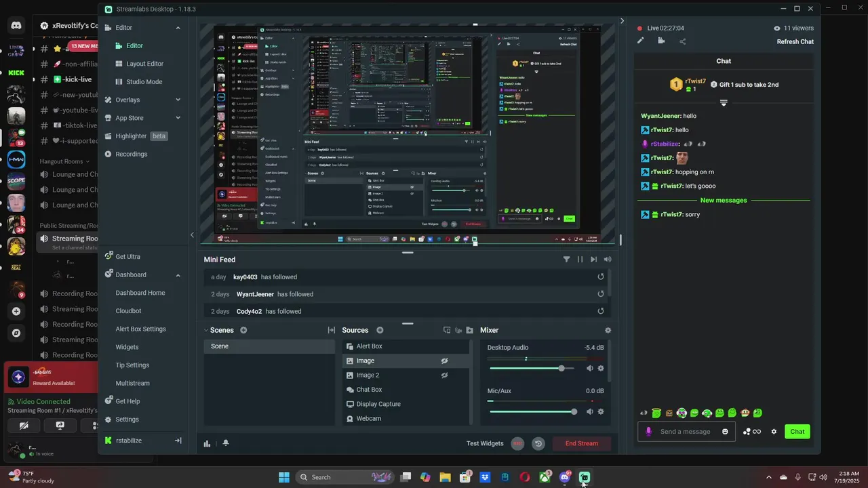
Task: Click the Send a message field
Action: pyautogui.click(x=686, y=431)
